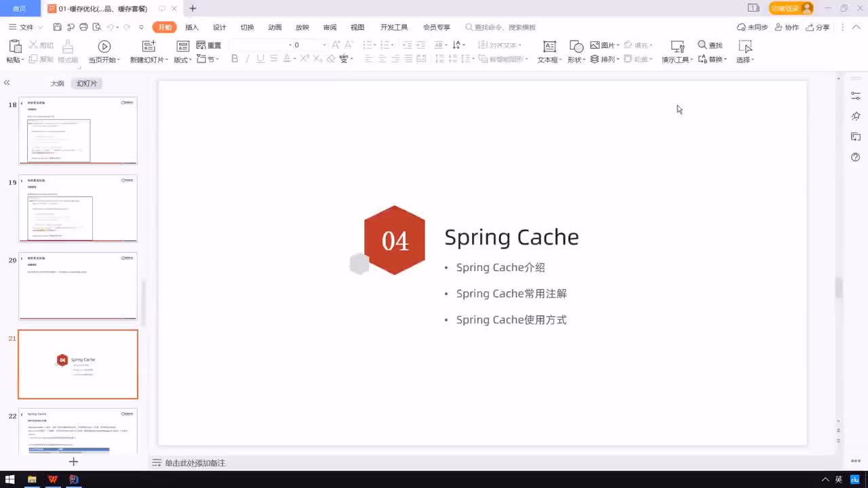
Task: Click the Print icon in quick toolbar
Action: [x=83, y=27]
